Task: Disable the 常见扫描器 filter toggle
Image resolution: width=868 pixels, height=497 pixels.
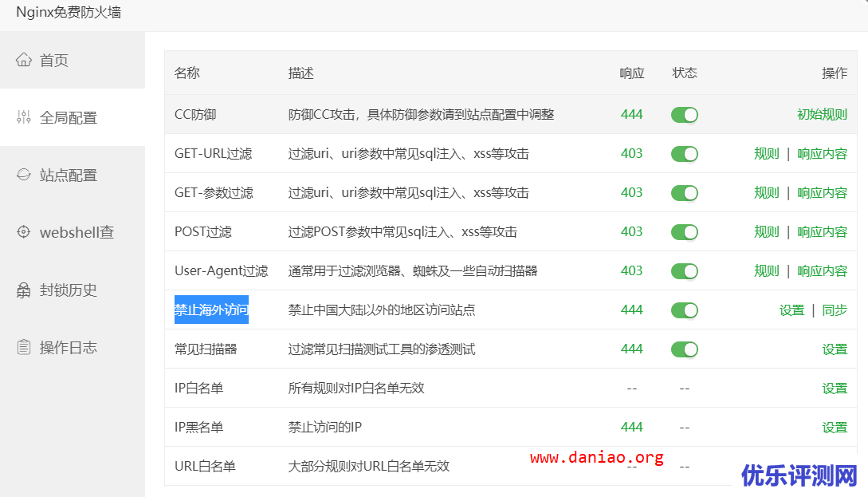Action: pyautogui.click(x=684, y=349)
